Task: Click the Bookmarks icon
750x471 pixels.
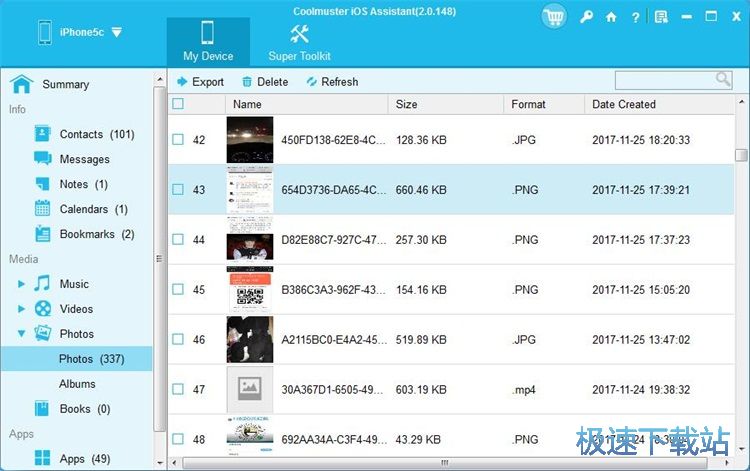Action: pyautogui.click(x=43, y=234)
